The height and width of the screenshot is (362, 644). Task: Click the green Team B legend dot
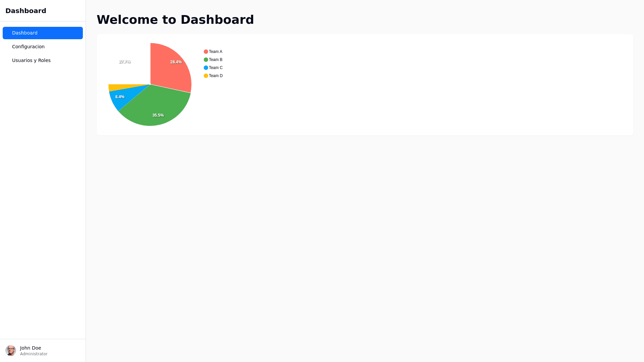[206, 60]
